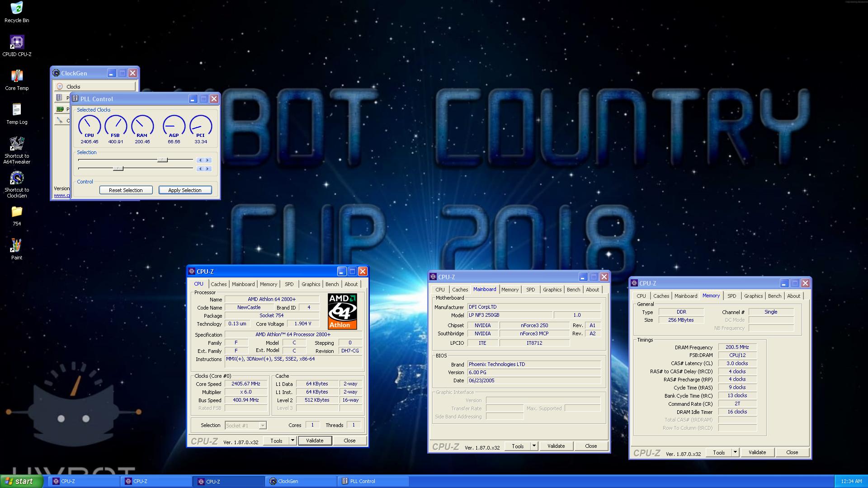Screen dimensions: 868x488
Task: Click the first CPU-Z taskbar button
Action: click(x=84, y=481)
